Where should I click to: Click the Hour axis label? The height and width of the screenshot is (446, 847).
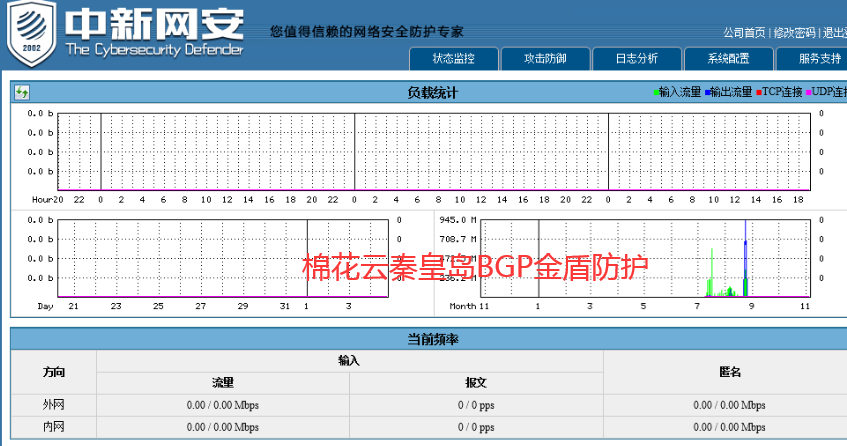click(43, 200)
